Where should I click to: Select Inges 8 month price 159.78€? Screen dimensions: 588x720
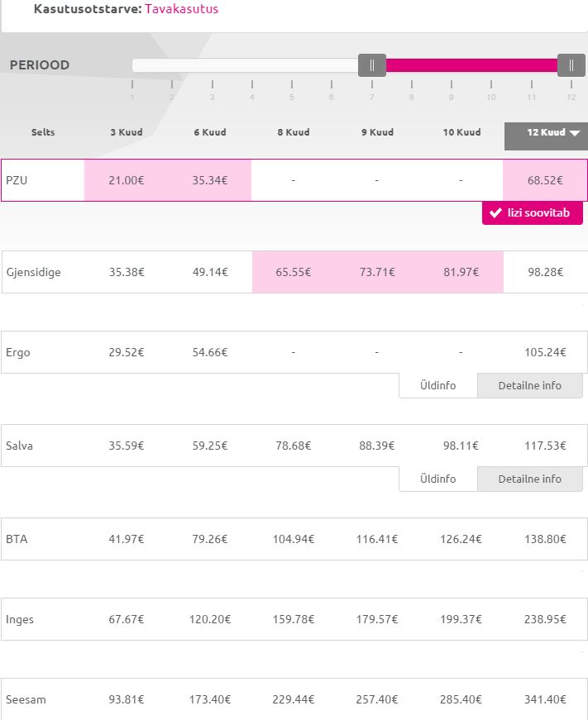point(294,619)
